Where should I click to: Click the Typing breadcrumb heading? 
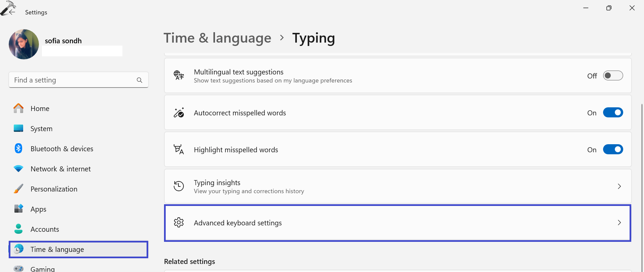tap(313, 38)
